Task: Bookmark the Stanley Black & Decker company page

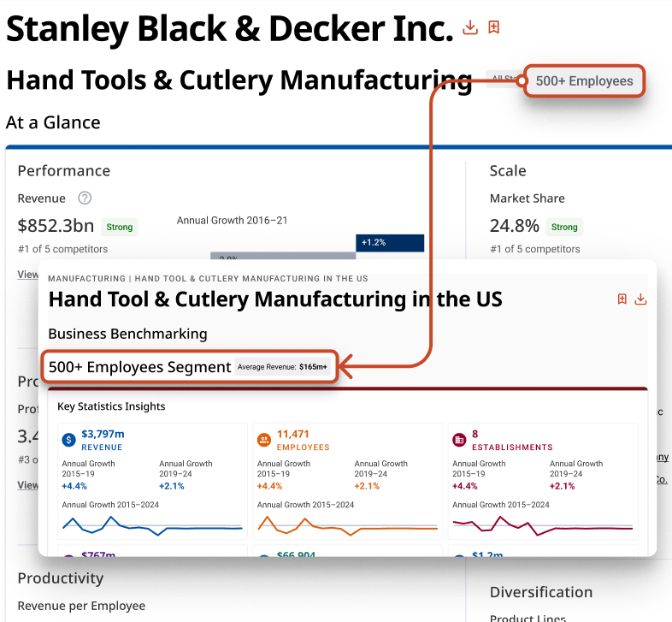Action: pyautogui.click(x=493, y=27)
